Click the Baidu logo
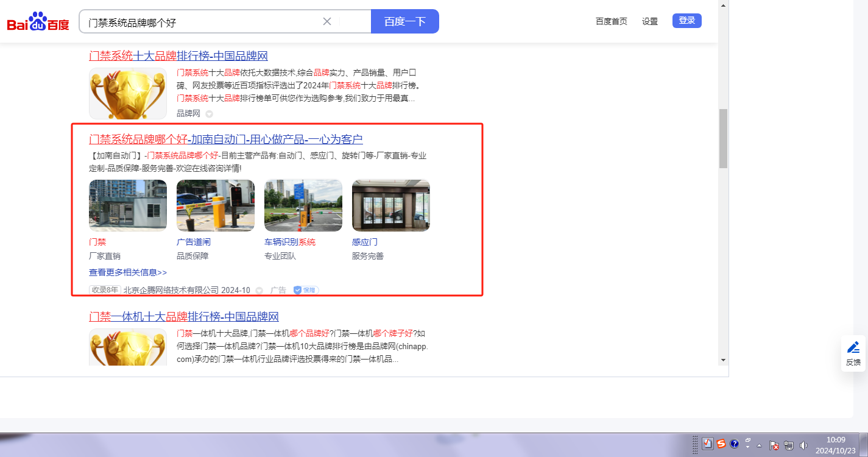The width and height of the screenshot is (868, 457). [x=38, y=22]
